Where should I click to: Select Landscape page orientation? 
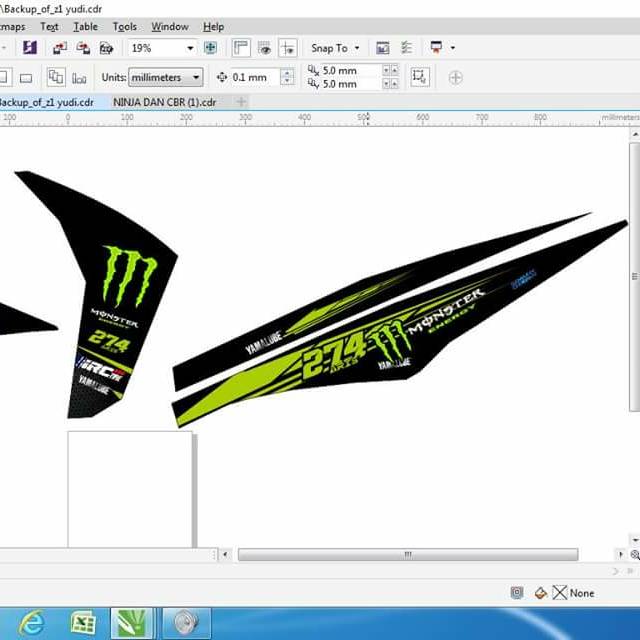pyautogui.click(x=26, y=78)
